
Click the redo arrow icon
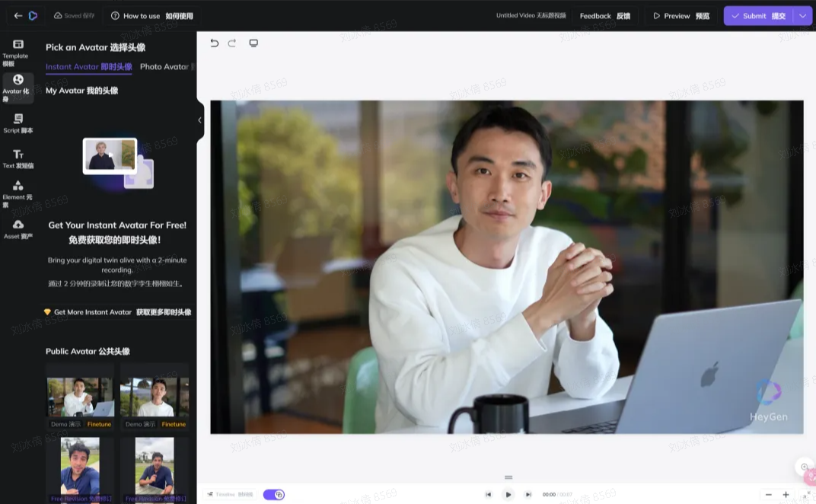[x=232, y=43]
